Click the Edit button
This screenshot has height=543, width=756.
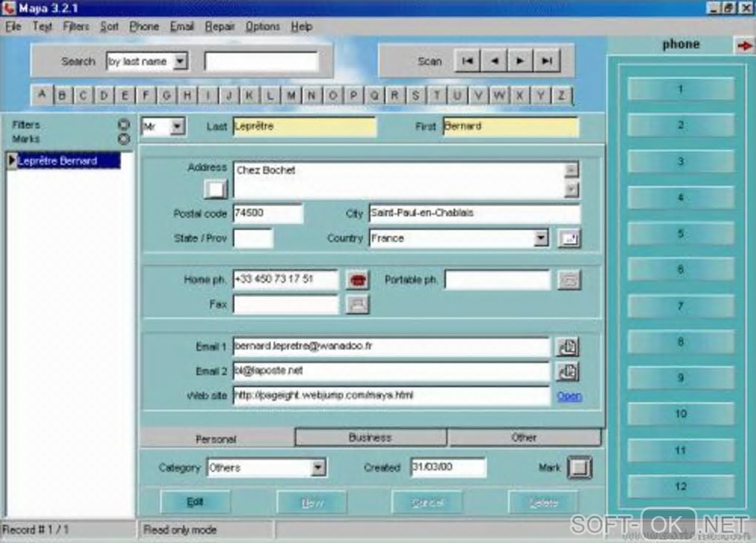click(195, 502)
